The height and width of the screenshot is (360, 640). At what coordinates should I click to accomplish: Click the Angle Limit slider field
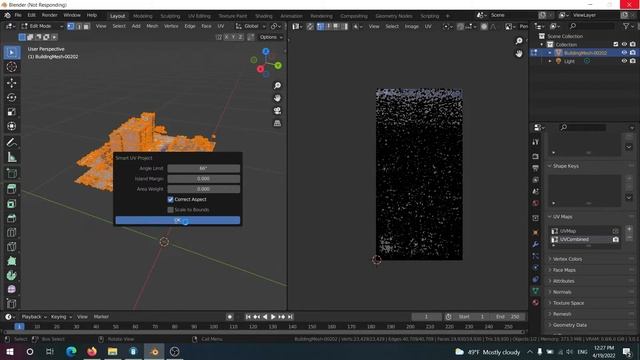[x=204, y=169]
